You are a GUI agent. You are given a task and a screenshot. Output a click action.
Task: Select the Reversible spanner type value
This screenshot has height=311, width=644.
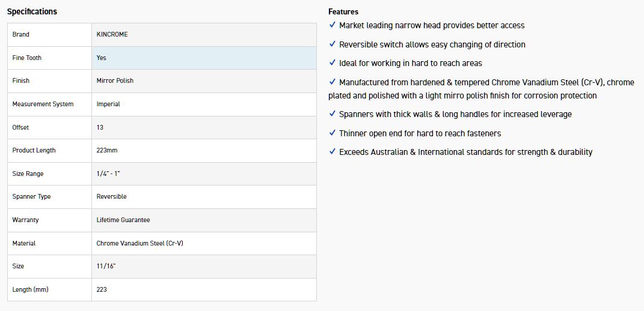click(111, 196)
